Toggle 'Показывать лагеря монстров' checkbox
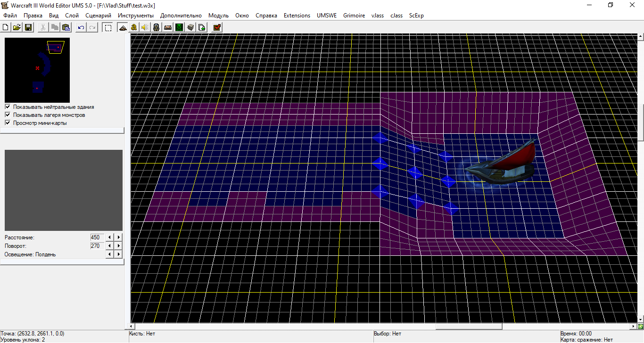644x343 pixels. tap(8, 115)
